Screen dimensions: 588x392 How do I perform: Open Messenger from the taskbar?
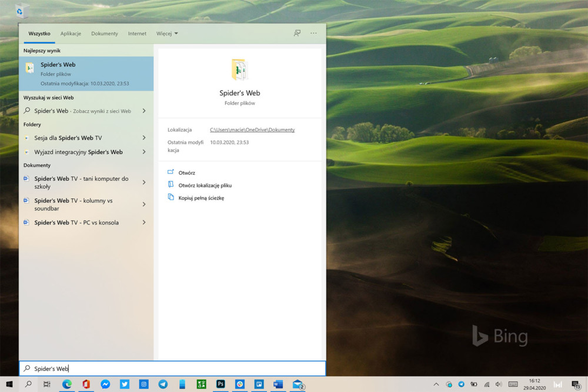(105, 384)
